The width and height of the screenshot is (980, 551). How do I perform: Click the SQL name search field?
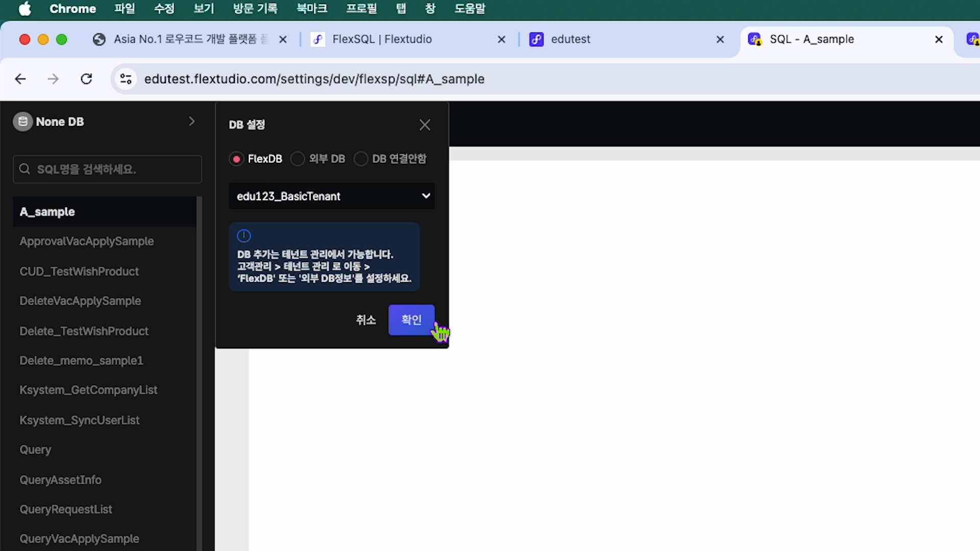tap(107, 169)
